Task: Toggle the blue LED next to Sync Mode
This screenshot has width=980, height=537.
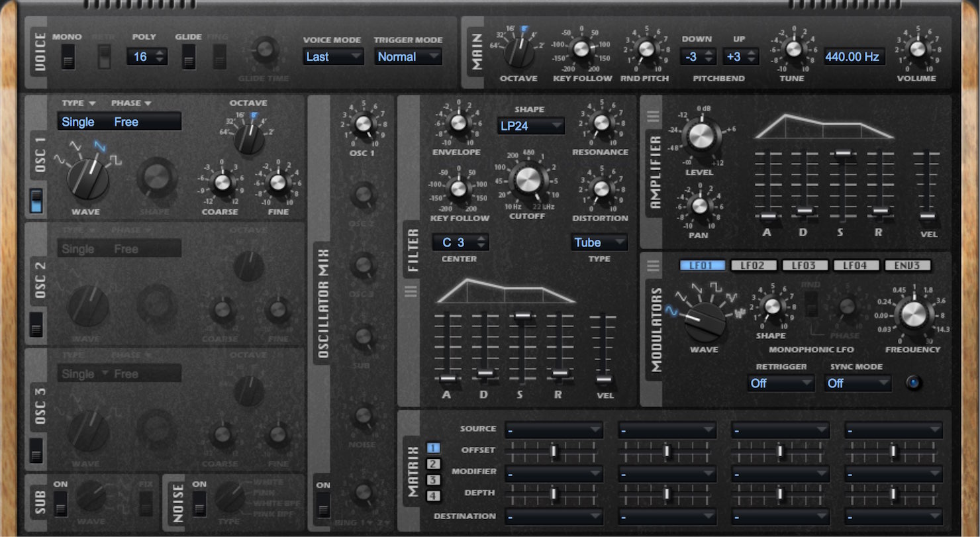Action: coord(914,383)
